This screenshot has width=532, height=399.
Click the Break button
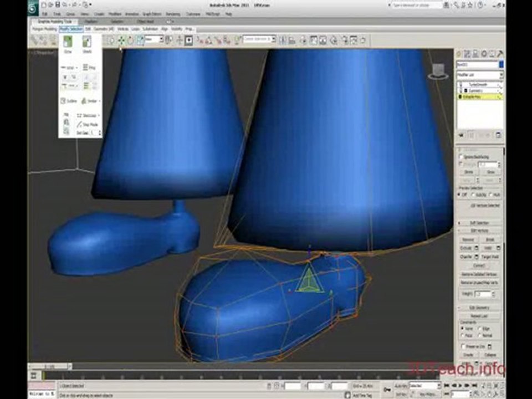[490, 240]
